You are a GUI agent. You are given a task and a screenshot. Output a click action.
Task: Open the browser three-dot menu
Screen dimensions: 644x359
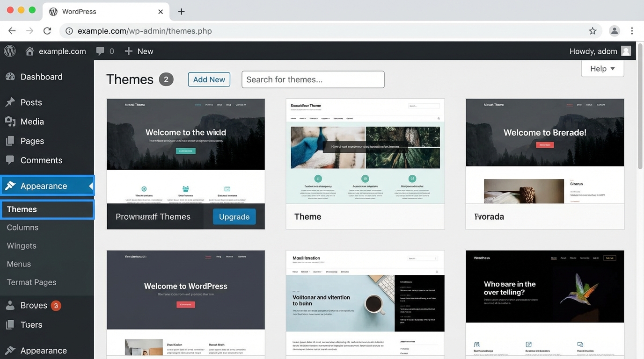632,30
